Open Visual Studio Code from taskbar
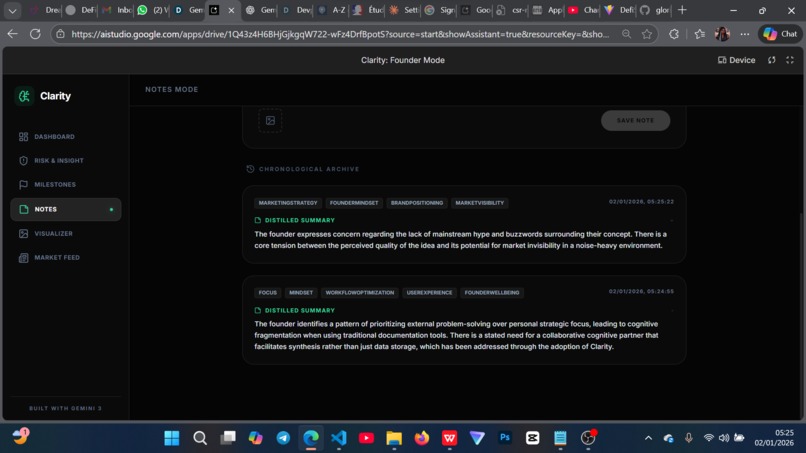806x453 pixels. [339, 438]
